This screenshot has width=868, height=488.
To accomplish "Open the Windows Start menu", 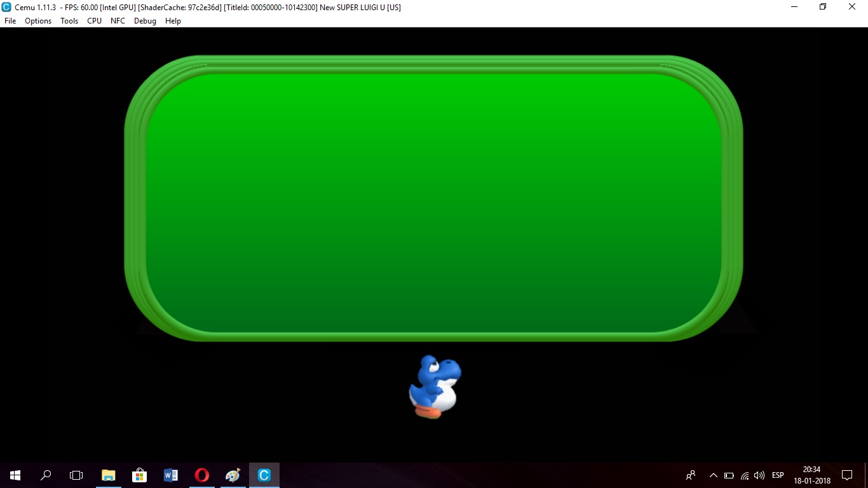I will tap(15, 475).
